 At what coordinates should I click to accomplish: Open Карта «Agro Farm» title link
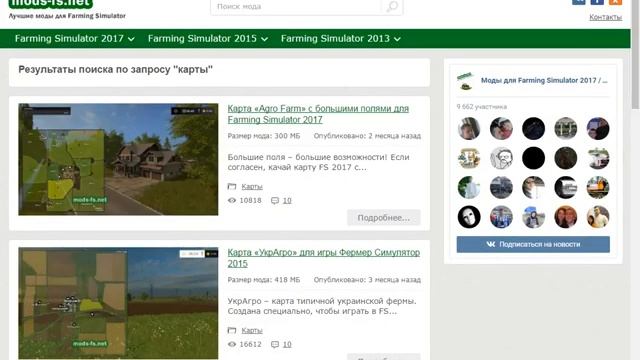pos(318,114)
